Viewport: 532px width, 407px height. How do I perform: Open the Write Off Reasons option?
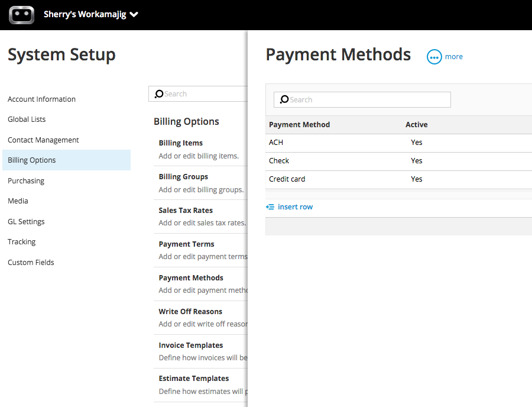[x=190, y=311]
